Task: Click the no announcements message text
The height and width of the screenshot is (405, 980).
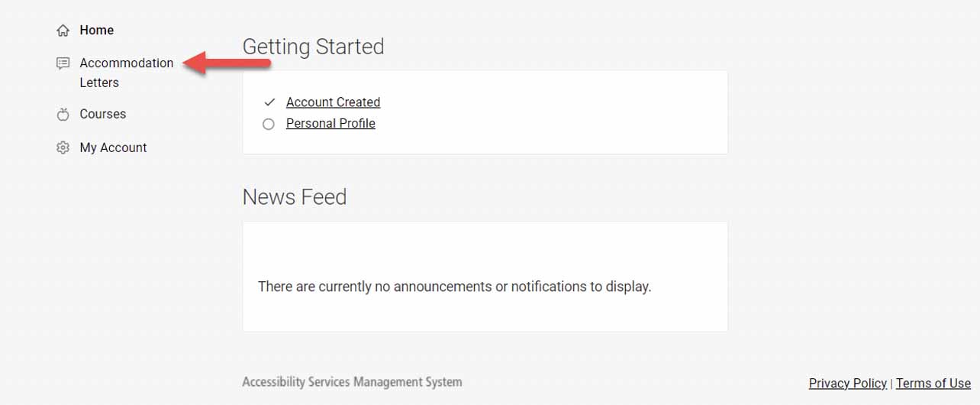Action: click(x=454, y=287)
